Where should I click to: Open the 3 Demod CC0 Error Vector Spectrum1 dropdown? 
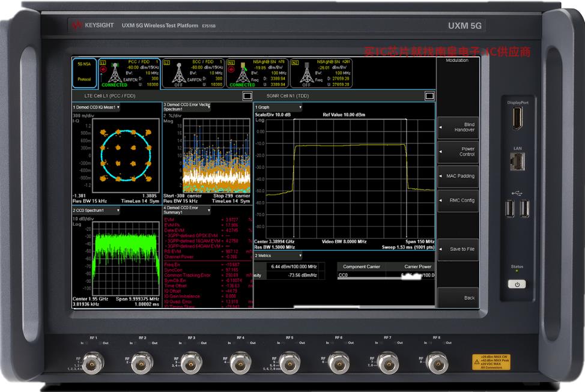(x=187, y=107)
